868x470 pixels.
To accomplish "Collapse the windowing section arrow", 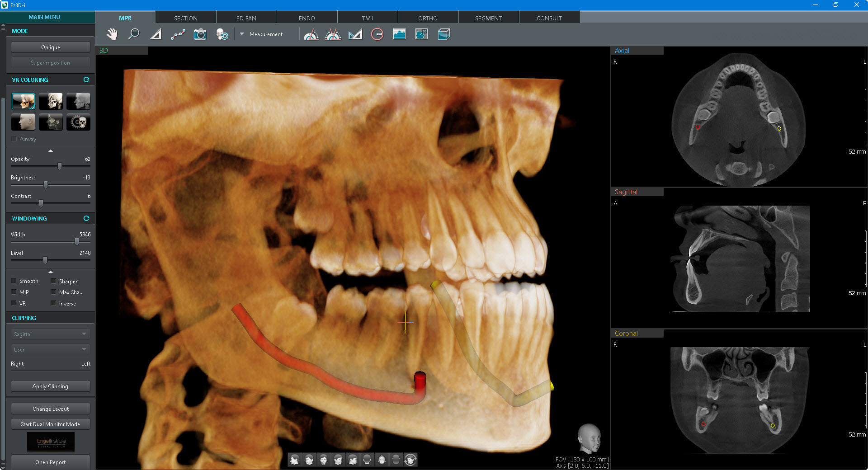I will (51, 272).
